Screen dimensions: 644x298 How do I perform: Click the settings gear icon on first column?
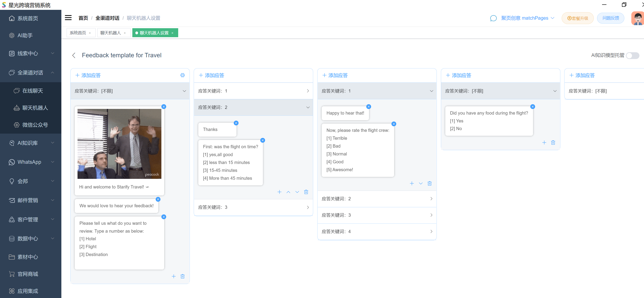pos(182,75)
